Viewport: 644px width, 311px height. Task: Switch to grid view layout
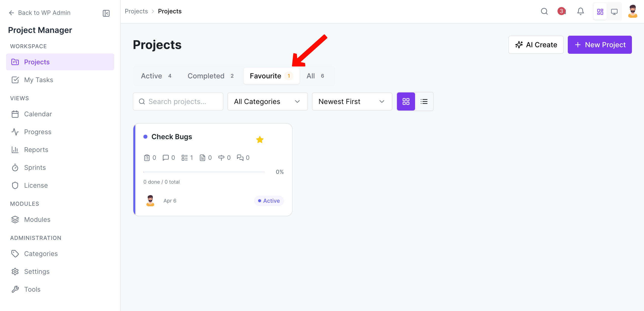tap(406, 101)
